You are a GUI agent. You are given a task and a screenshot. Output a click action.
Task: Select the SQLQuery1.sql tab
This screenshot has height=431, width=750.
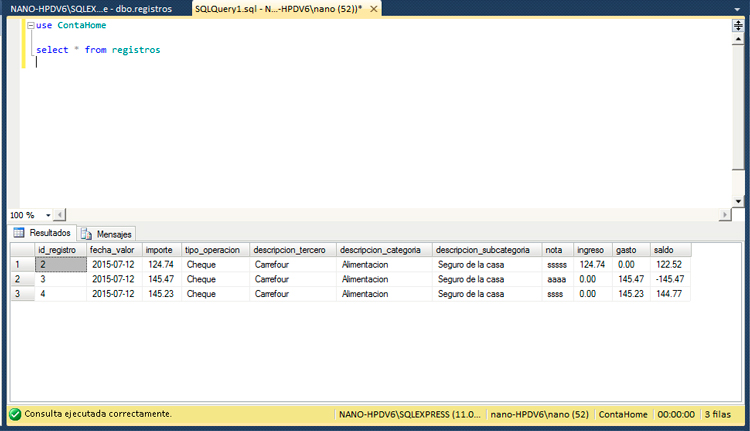(x=278, y=9)
